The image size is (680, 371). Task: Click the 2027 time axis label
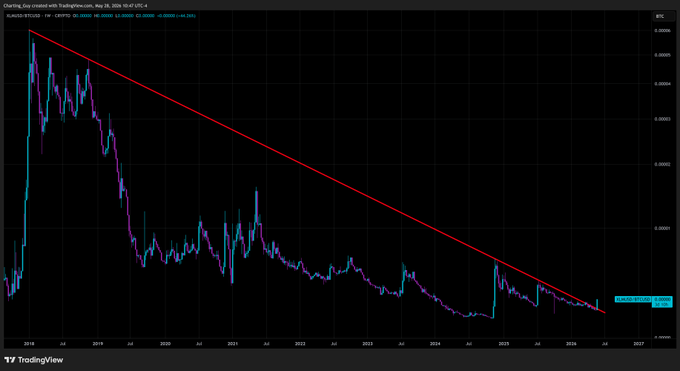(638, 344)
